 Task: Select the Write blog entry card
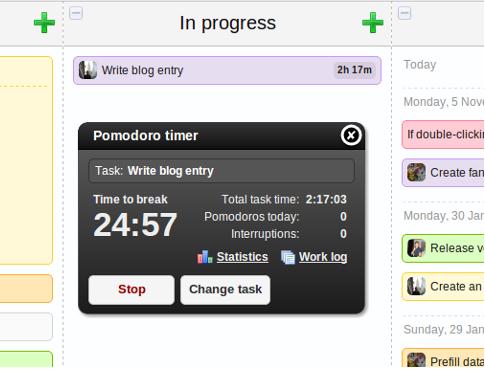tap(227, 70)
